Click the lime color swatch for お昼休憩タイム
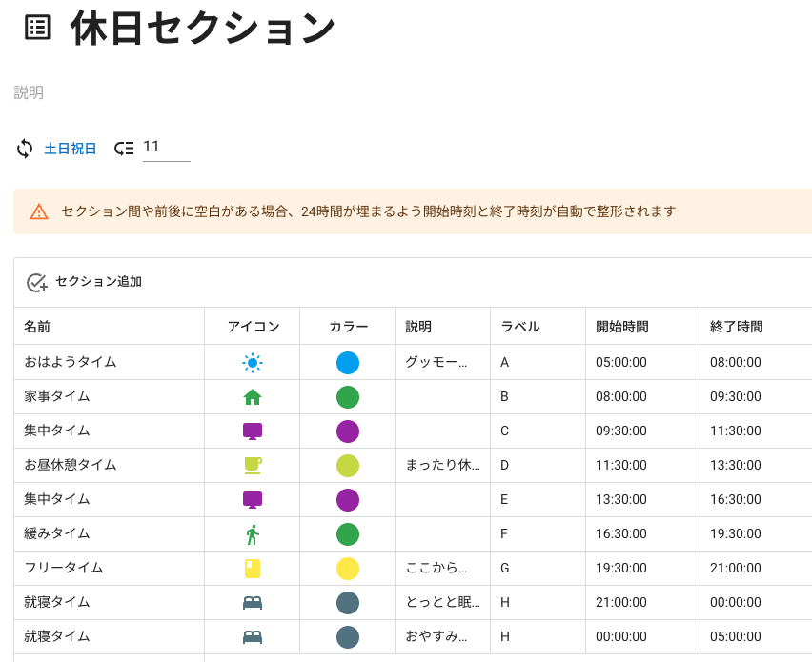Image resolution: width=812 pixels, height=662 pixels. (348, 466)
